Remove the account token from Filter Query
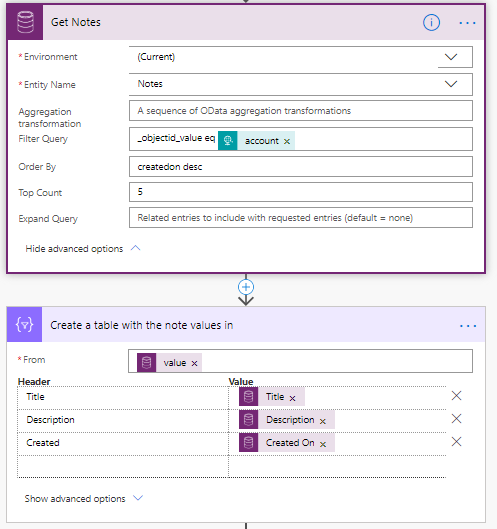 (x=287, y=141)
